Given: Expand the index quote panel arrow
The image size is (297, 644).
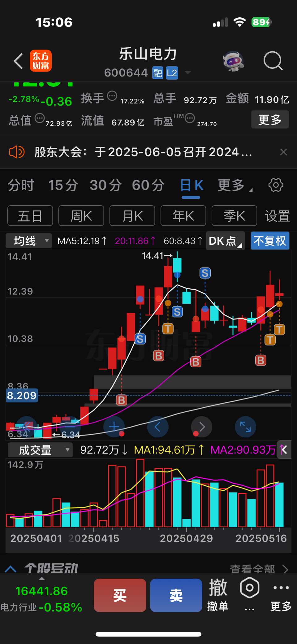Looking at the screenshot, I should point(42,579).
